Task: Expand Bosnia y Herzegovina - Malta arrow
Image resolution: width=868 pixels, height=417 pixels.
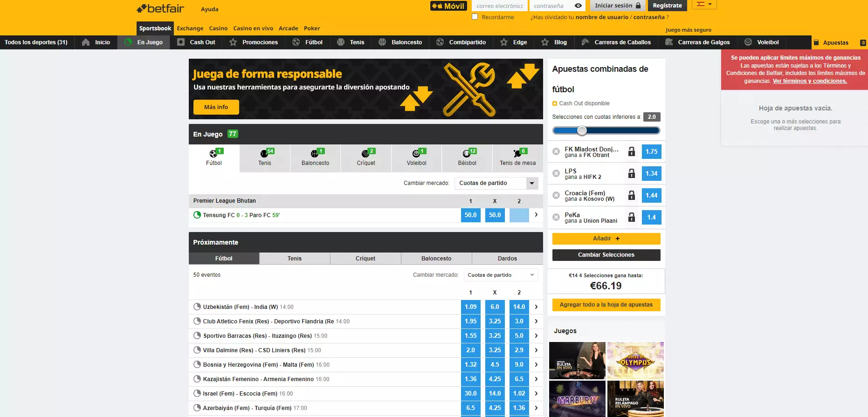Action: point(536,364)
